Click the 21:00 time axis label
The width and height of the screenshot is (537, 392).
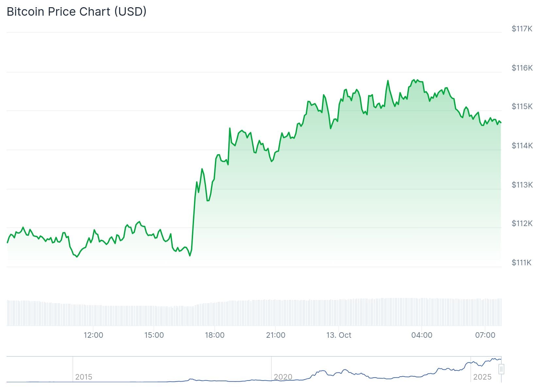pos(276,335)
